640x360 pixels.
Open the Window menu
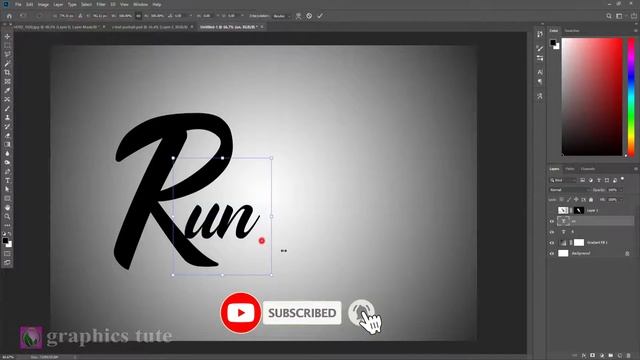(x=140, y=4)
